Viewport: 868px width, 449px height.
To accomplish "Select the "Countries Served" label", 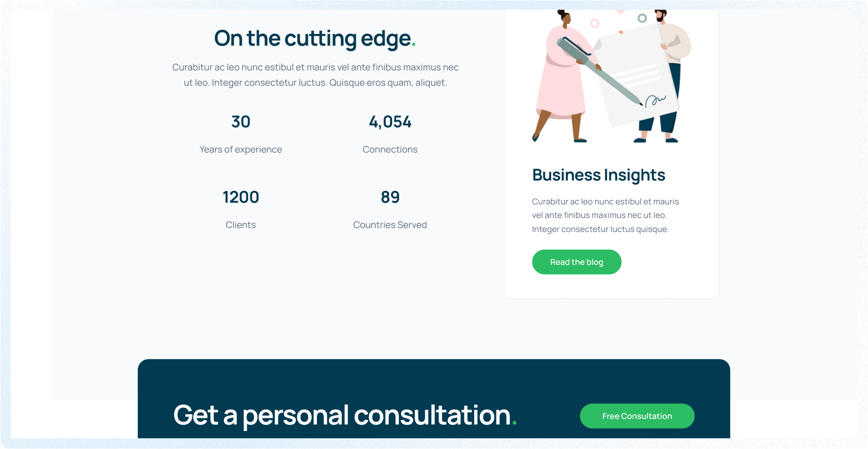I will [390, 225].
